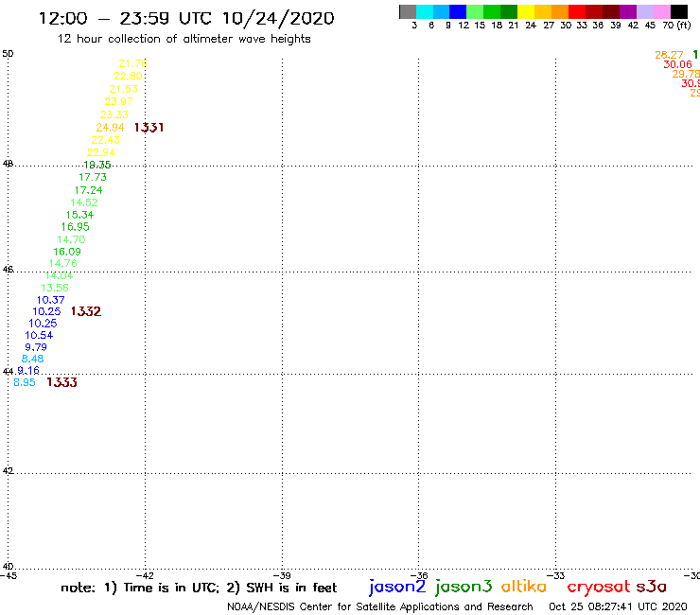Viewport: 700px width, 615px height.
Task: Click the note about UTC and SWH
Action: [199, 588]
